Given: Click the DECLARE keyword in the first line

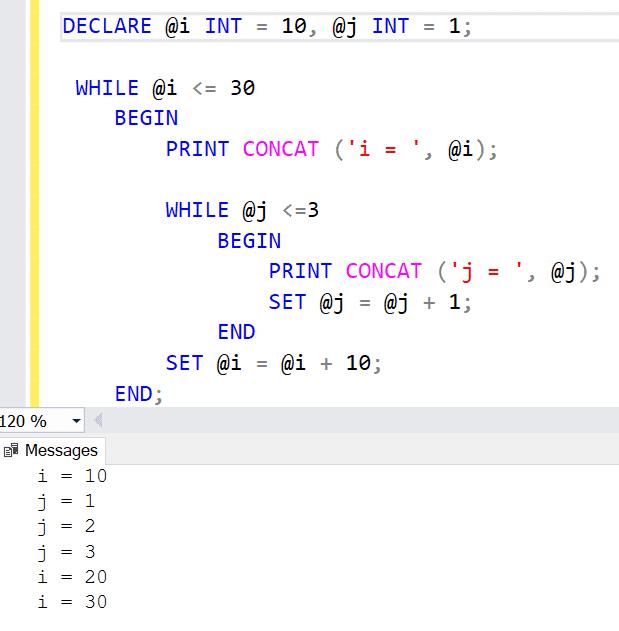Looking at the screenshot, I should (107, 26).
